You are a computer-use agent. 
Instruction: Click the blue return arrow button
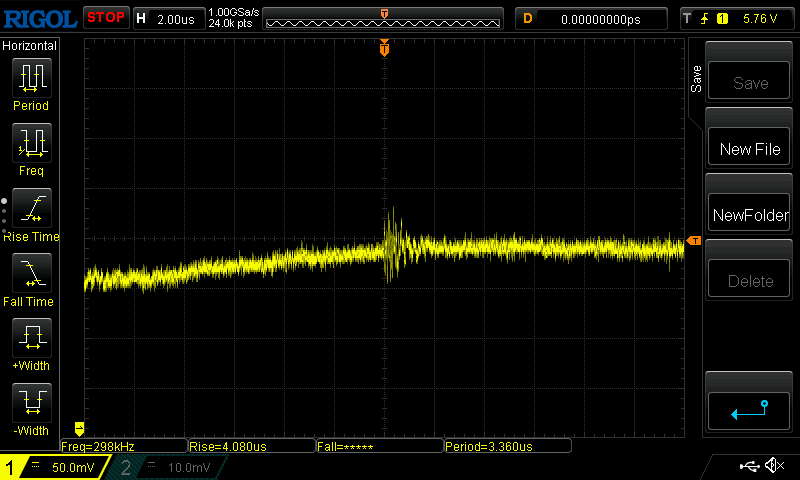749,411
